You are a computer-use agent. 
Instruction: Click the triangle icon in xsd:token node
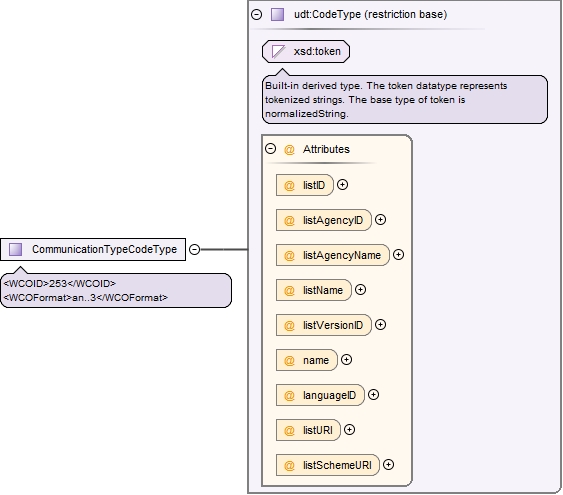pyautogui.click(x=278, y=51)
